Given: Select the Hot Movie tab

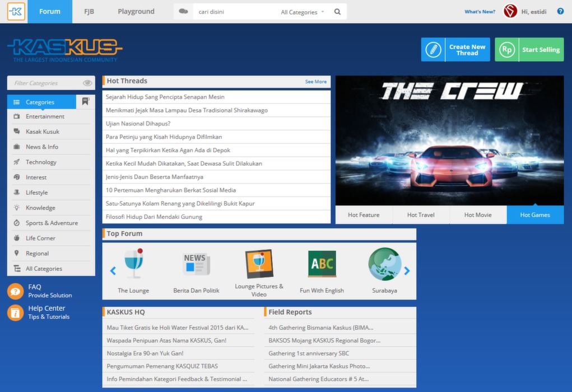Looking at the screenshot, I should click(x=478, y=215).
